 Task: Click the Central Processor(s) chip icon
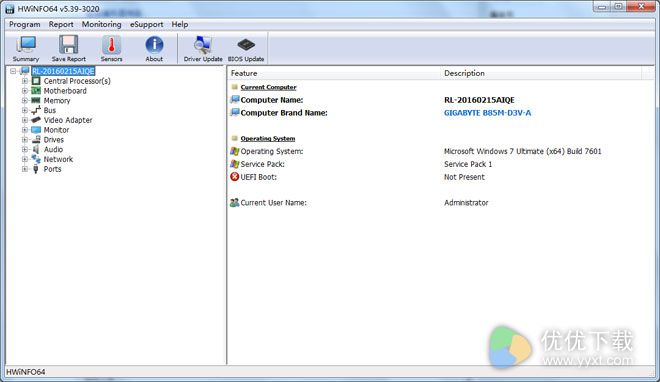pyautogui.click(x=36, y=81)
